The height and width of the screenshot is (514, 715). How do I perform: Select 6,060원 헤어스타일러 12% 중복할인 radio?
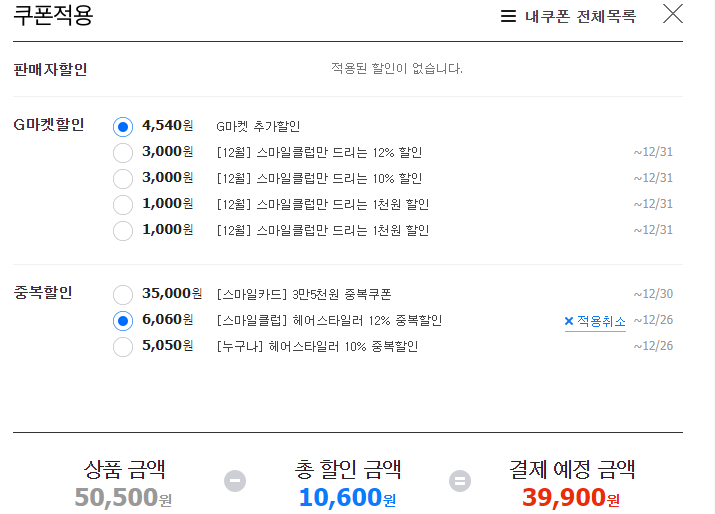coord(123,321)
